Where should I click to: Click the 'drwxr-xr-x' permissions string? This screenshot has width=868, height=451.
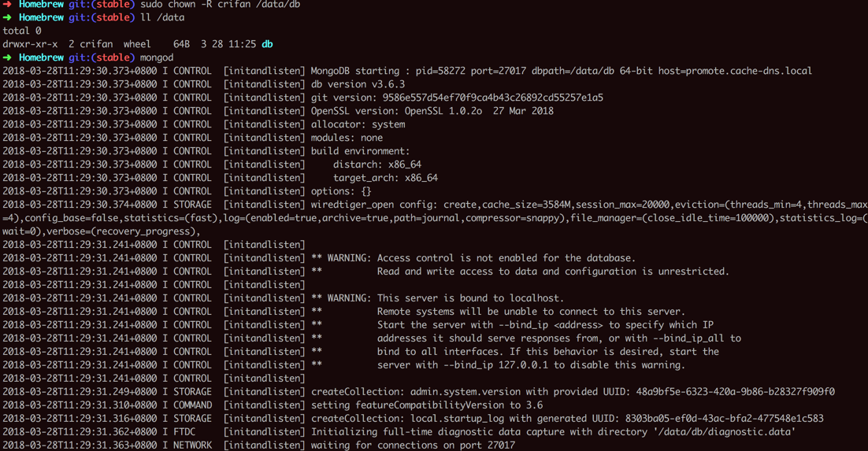[x=30, y=44]
